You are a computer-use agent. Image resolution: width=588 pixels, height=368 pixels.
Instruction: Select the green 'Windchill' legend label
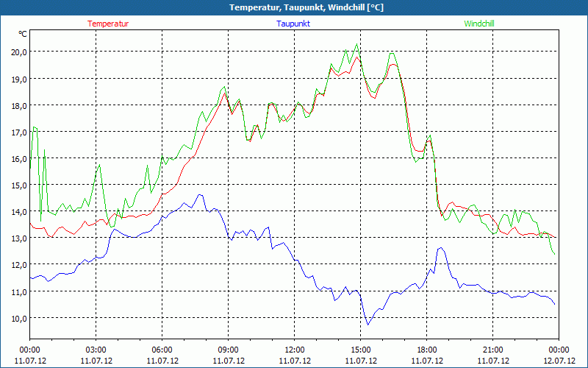[x=479, y=24]
